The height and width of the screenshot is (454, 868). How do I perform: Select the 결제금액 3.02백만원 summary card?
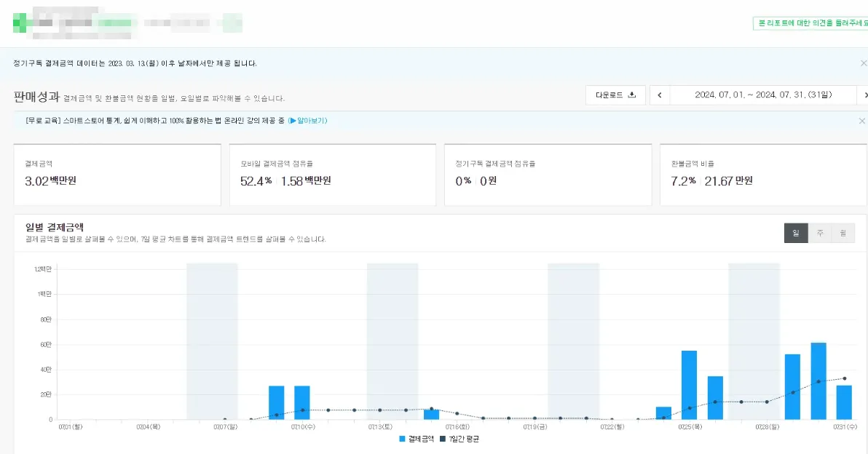pos(117,175)
